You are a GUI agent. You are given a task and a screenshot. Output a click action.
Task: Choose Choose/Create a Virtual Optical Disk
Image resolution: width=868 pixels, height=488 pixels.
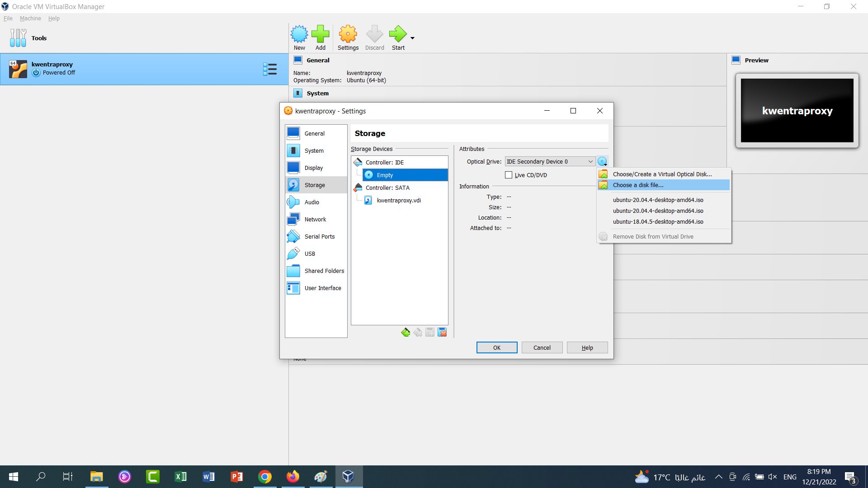pyautogui.click(x=664, y=174)
